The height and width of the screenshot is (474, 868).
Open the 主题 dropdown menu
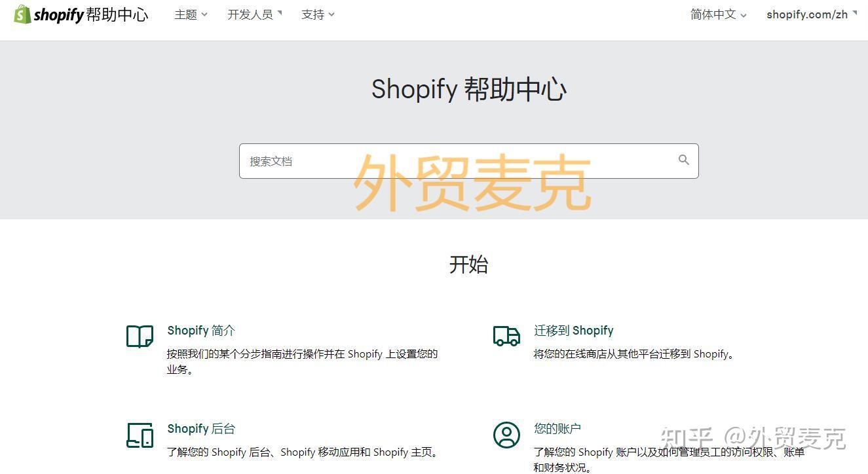click(191, 14)
